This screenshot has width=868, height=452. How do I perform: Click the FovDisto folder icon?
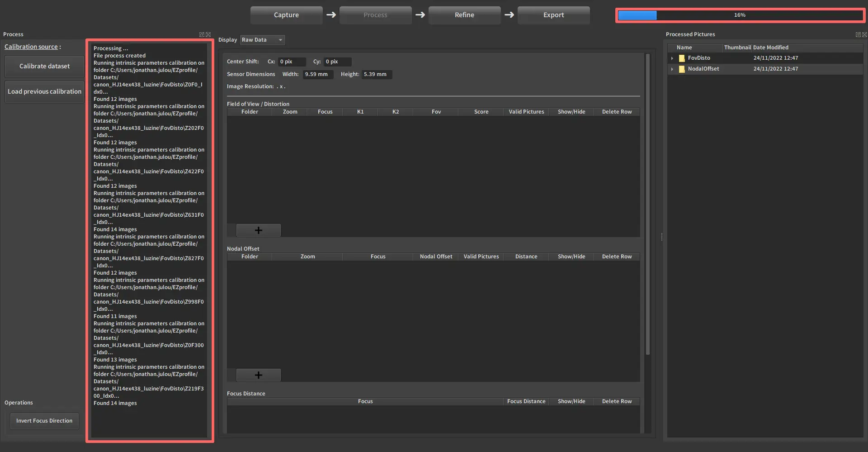click(682, 58)
